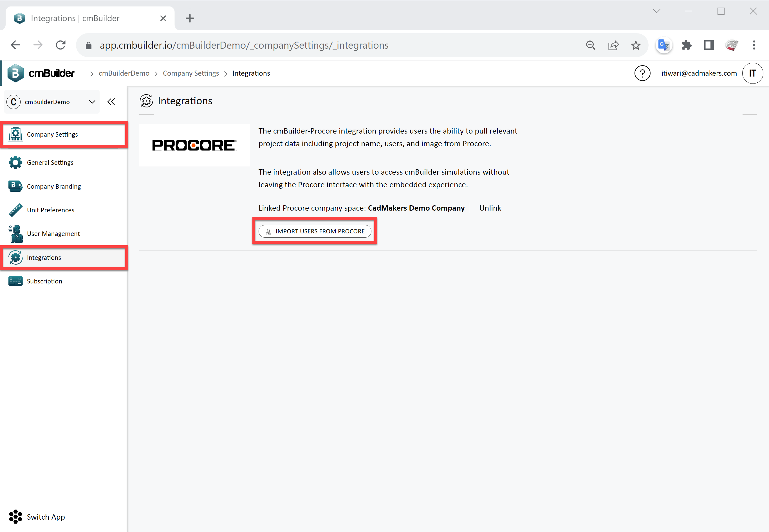
Task: Open Switch App at sidebar bottom
Action: 37,517
